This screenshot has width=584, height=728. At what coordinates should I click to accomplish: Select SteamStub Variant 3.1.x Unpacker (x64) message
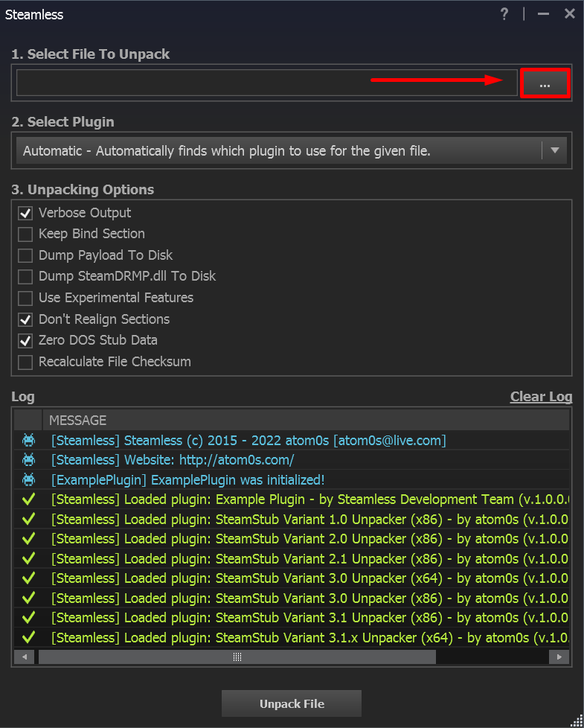click(310, 638)
